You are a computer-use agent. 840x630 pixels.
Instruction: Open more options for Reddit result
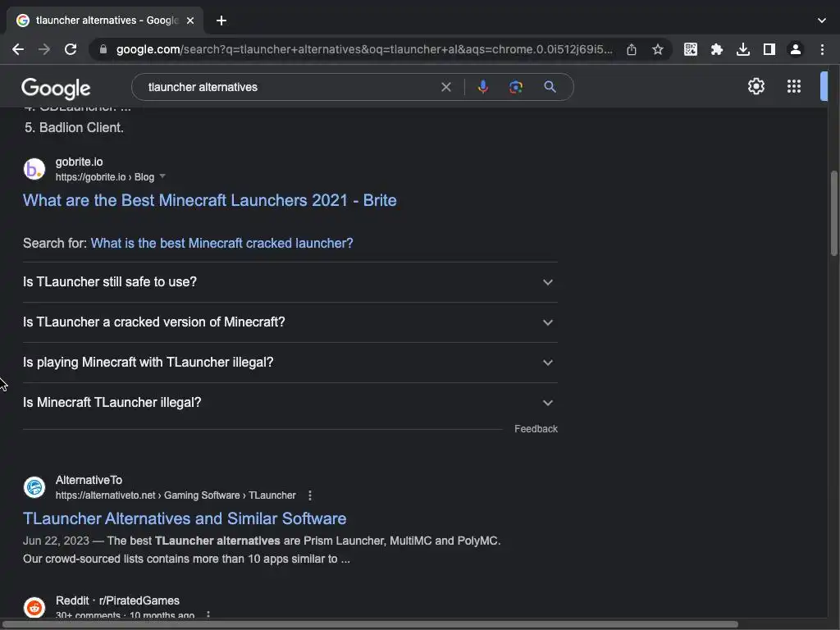208,615
